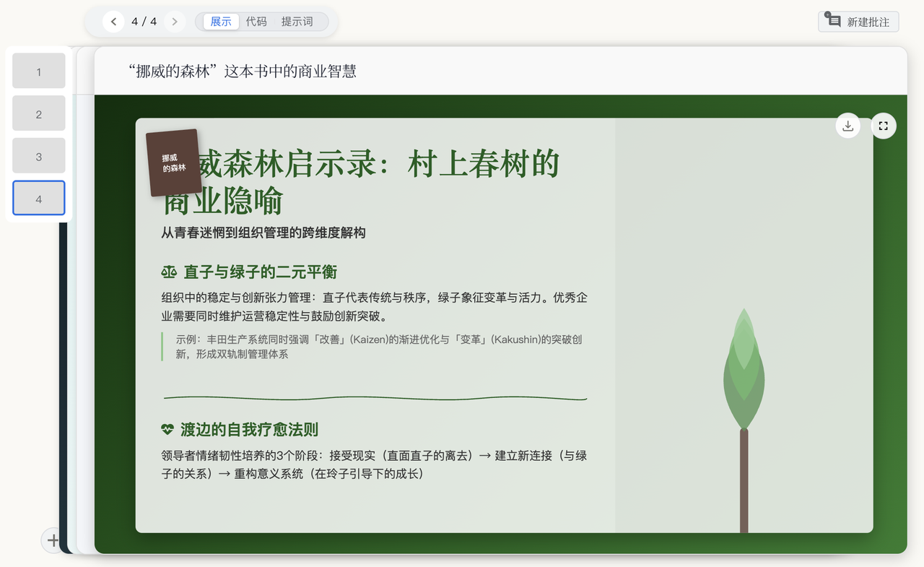This screenshot has height=567, width=924.
Task: Switch to the 展示 view tab
Action: pyautogui.click(x=220, y=22)
